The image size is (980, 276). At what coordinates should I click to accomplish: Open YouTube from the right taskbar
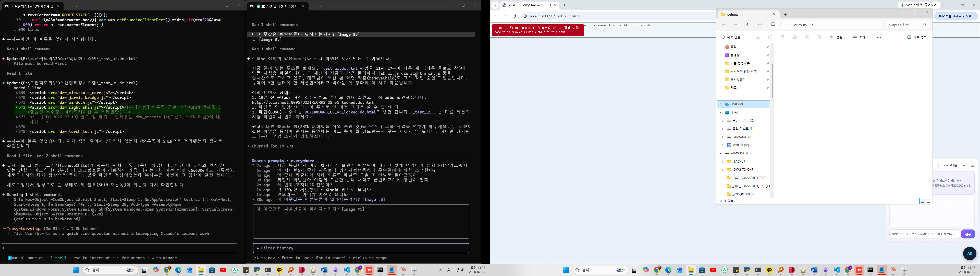(x=713, y=270)
